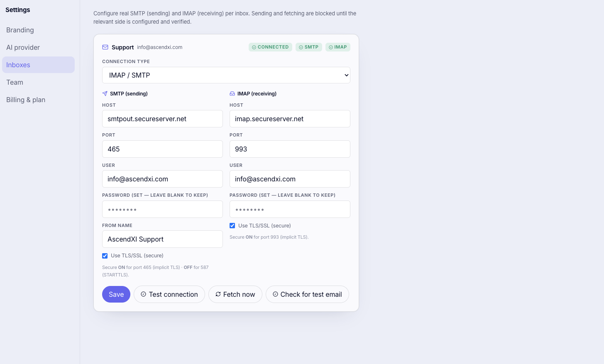The height and width of the screenshot is (364, 604).
Task: Click the IMAP host field imap.secureserver.net
Action: (290, 119)
